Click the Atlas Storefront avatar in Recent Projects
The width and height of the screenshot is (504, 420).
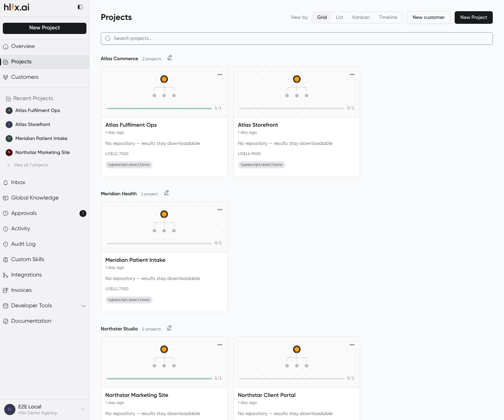tap(9, 125)
